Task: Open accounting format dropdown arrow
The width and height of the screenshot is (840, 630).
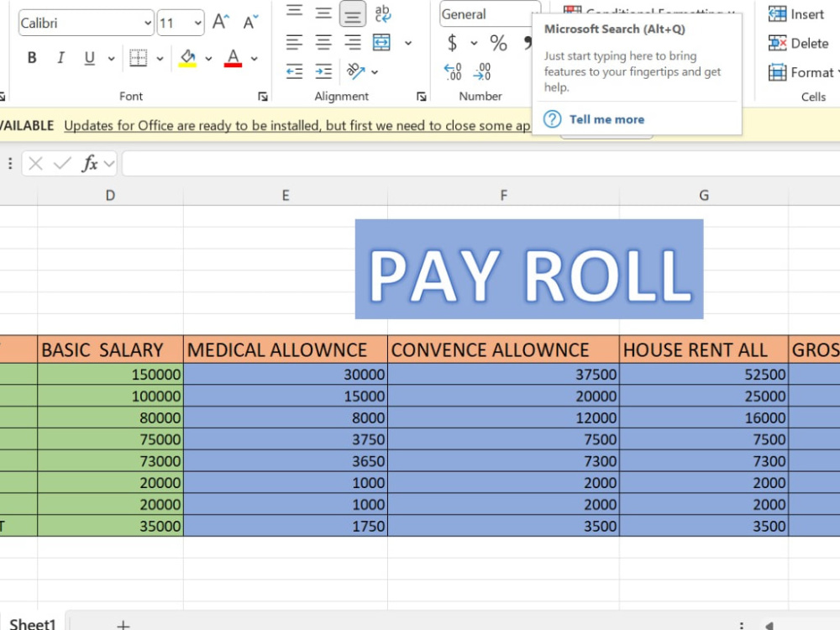Action: click(x=474, y=43)
